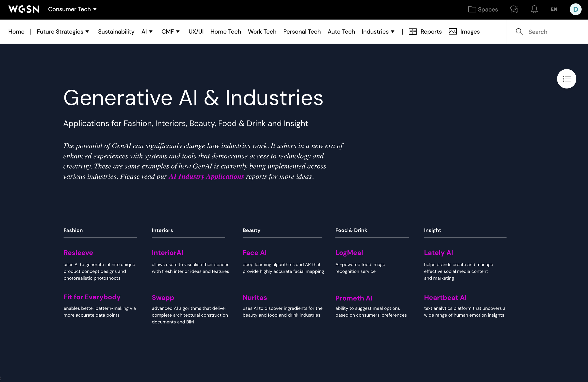Open the Personal Tech menu item
588x382 pixels.
302,32
